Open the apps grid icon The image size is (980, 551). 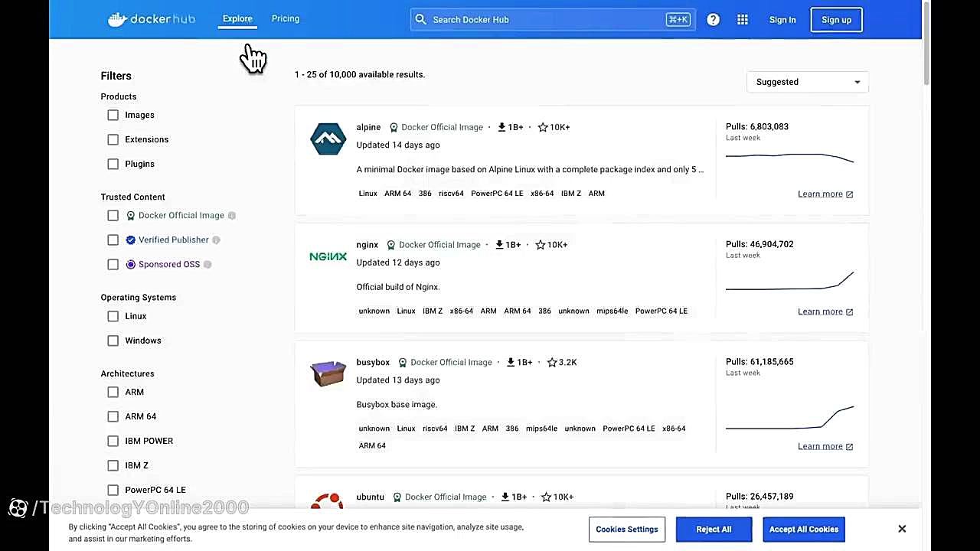pyautogui.click(x=743, y=20)
